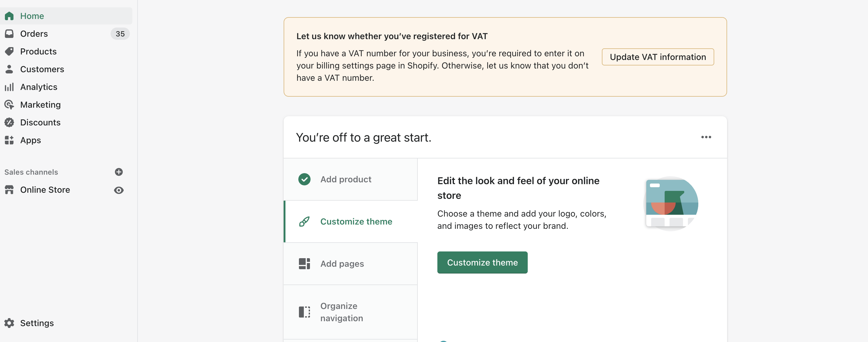Open Products section
This screenshot has width=868, height=342.
(66, 51)
